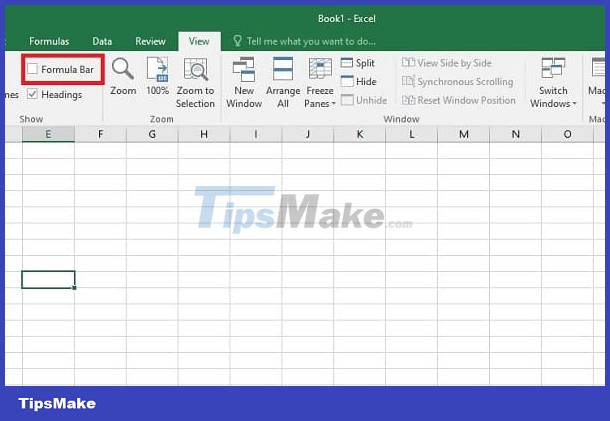This screenshot has width=610, height=421.
Task: Click the Unhide window button
Action: [x=364, y=100]
